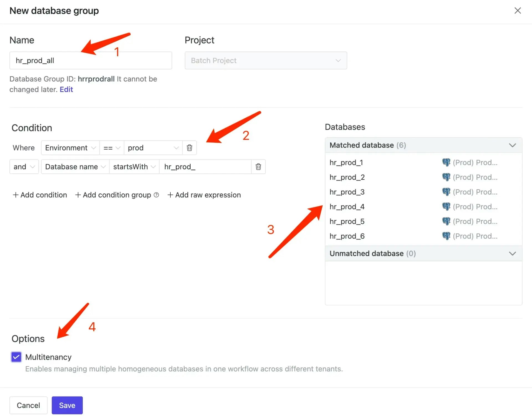Collapse the Unmatched database section

[512, 254]
